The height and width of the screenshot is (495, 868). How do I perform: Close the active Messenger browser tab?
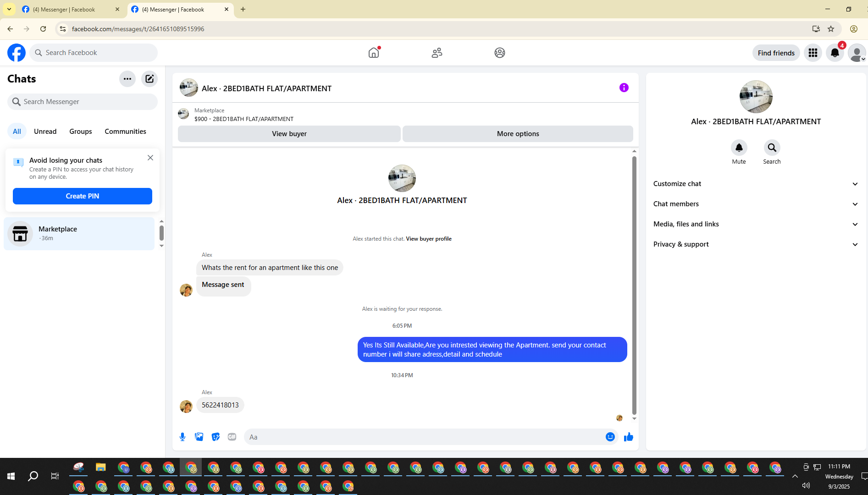227,9
